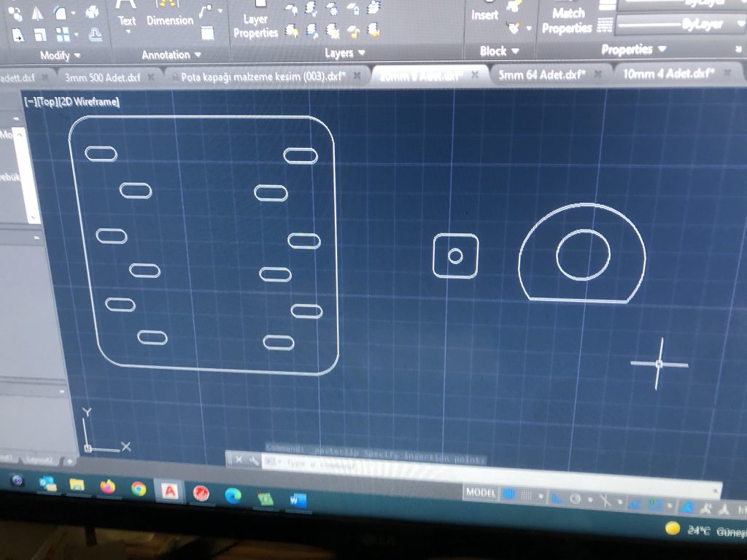Image resolution: width=747 pixels, height=560 pixels.
Task: Switch to Pota kapağı malzeme kesim tab
Action: 263,77
